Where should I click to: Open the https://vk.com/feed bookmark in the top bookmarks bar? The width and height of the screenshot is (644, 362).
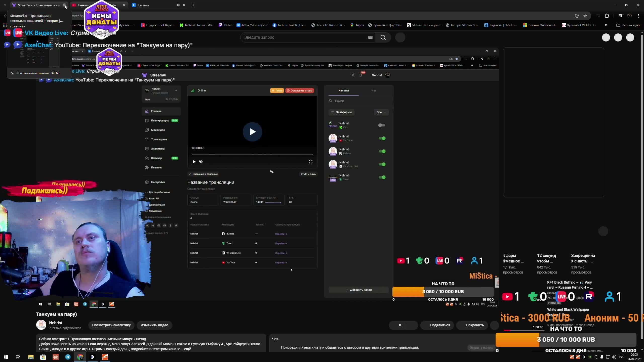pyautogui.click(x=252, y=25)
